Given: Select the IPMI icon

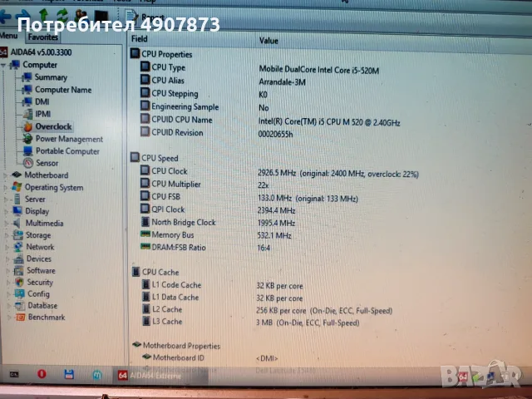Looking at the screenshot, I should (27, 114).
